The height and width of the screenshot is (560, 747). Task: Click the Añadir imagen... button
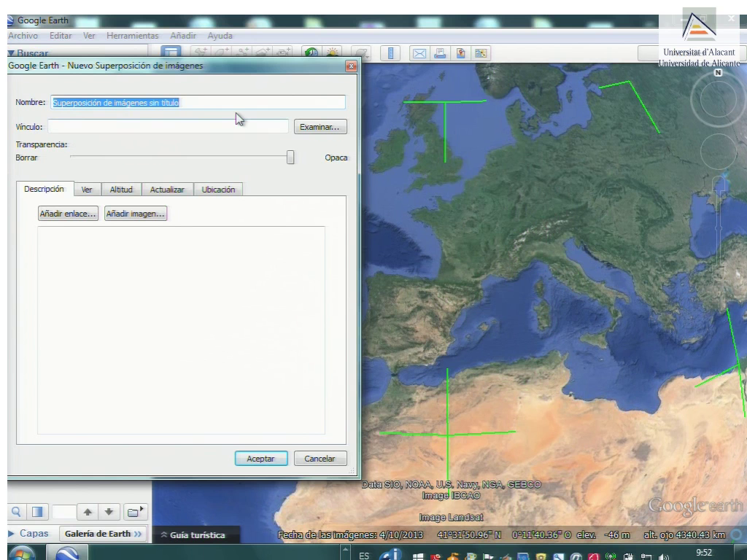[136, 214]
